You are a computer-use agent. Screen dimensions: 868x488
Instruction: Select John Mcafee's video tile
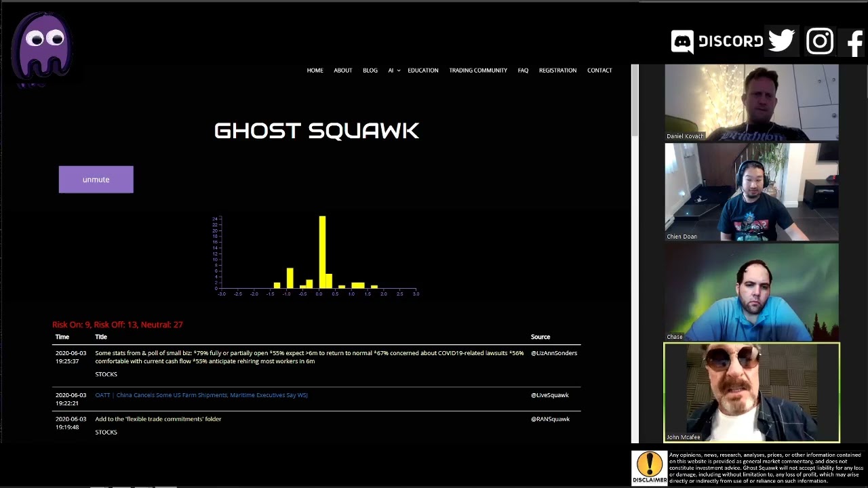(x=751, y=392)
